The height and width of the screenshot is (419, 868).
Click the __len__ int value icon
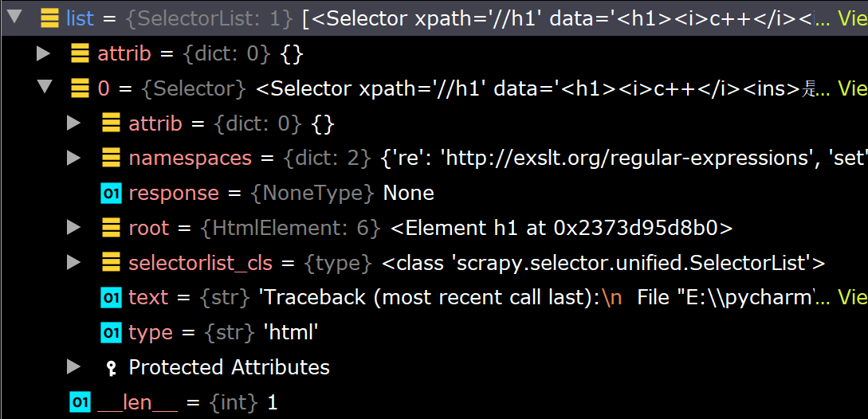point(80,402)
